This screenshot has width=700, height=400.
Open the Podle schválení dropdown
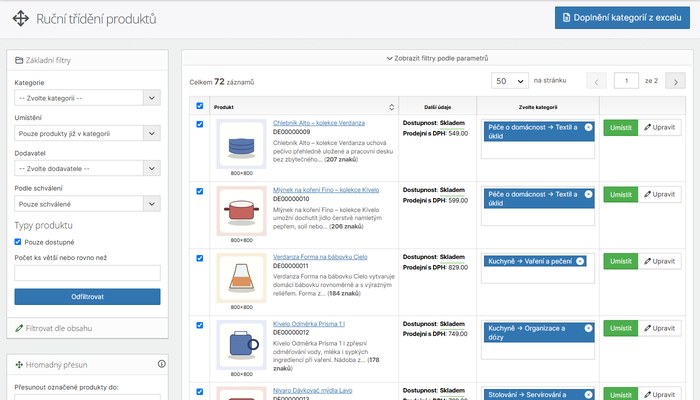coord(88,204)
